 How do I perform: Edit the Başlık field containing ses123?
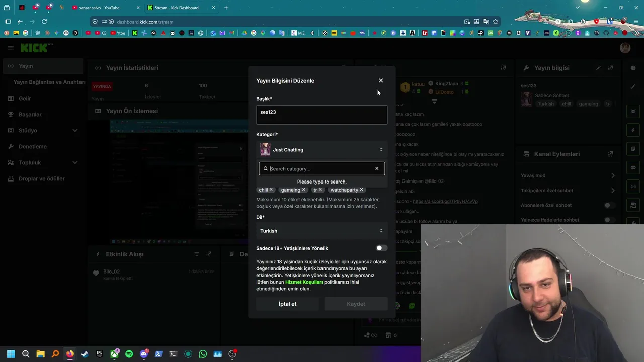pyautogui.click(x=321, y=115)
